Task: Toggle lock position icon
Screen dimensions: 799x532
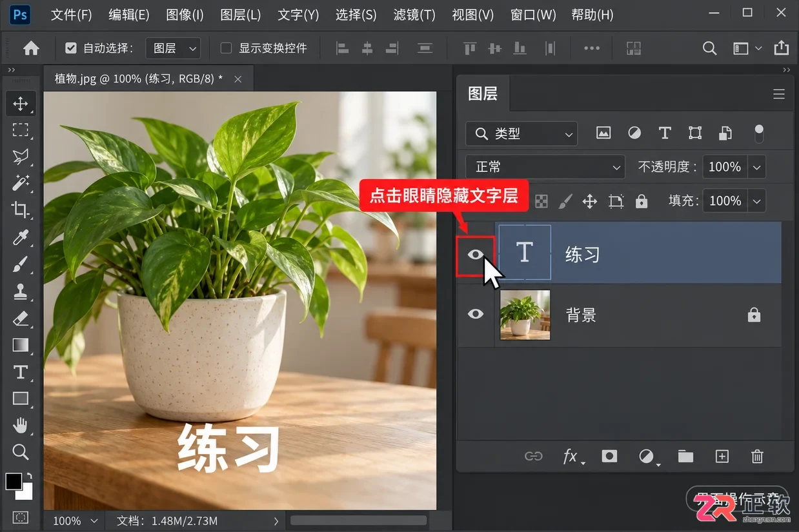Action: click(x=590, y=201)
